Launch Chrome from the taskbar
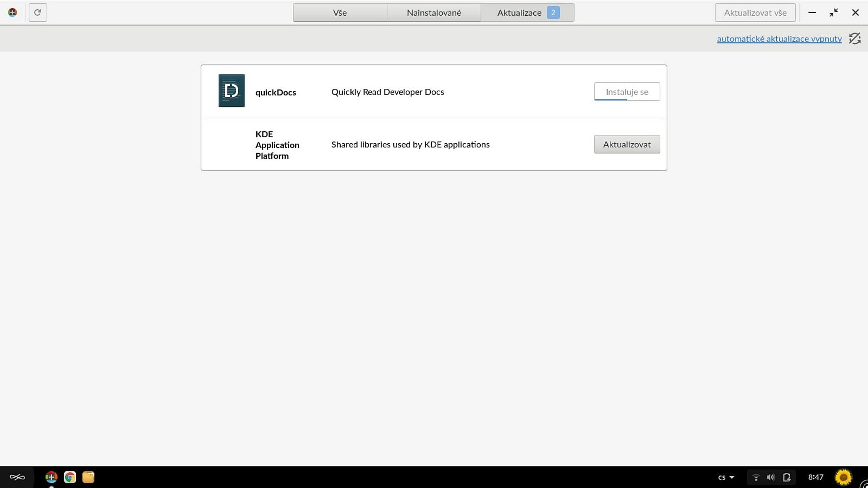 pos(70,477)
